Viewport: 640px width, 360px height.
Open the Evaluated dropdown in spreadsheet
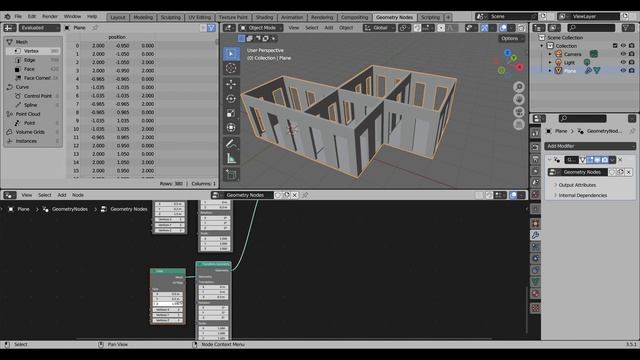tap(39, 28)
